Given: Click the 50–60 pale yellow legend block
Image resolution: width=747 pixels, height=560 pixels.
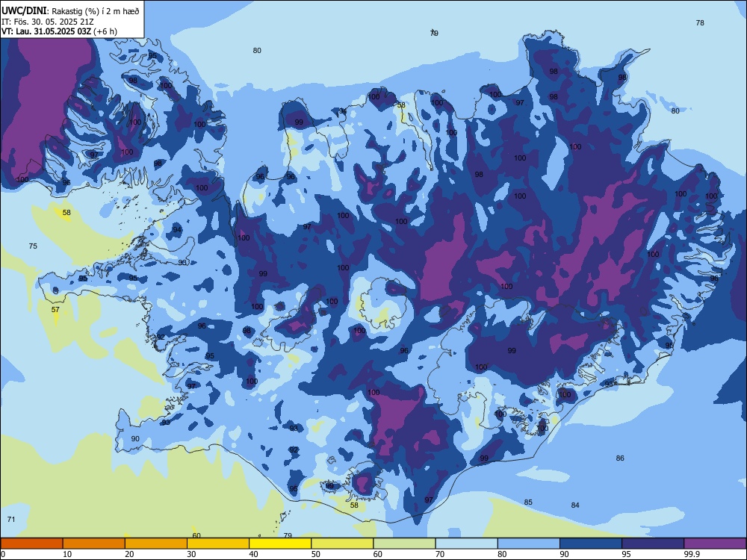Looking at the screenshot, I should coord(343,544).
